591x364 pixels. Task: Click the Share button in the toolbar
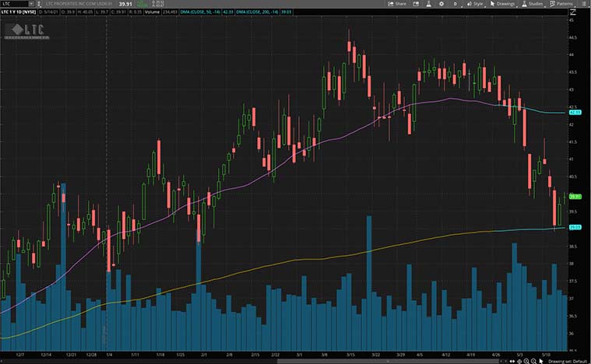pos(397,4)
